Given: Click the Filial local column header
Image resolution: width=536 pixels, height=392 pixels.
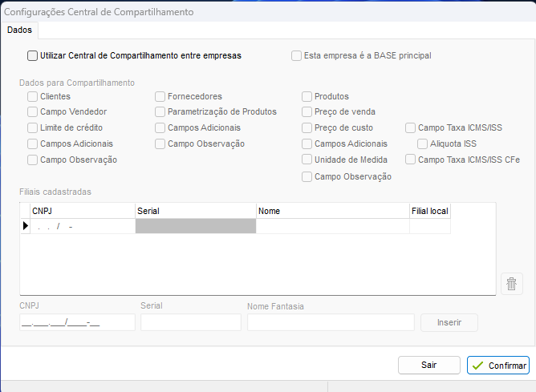Looking at the screenshot, I should (429, 211).
